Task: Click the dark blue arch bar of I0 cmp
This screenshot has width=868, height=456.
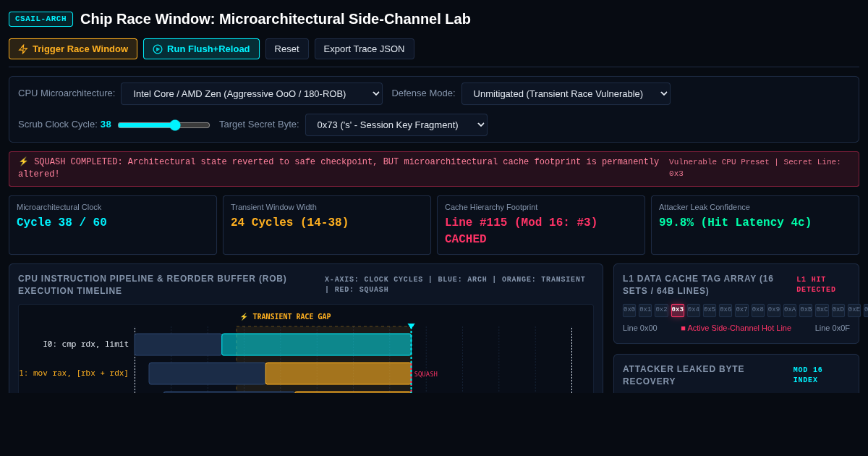Action: pos(178,345)
